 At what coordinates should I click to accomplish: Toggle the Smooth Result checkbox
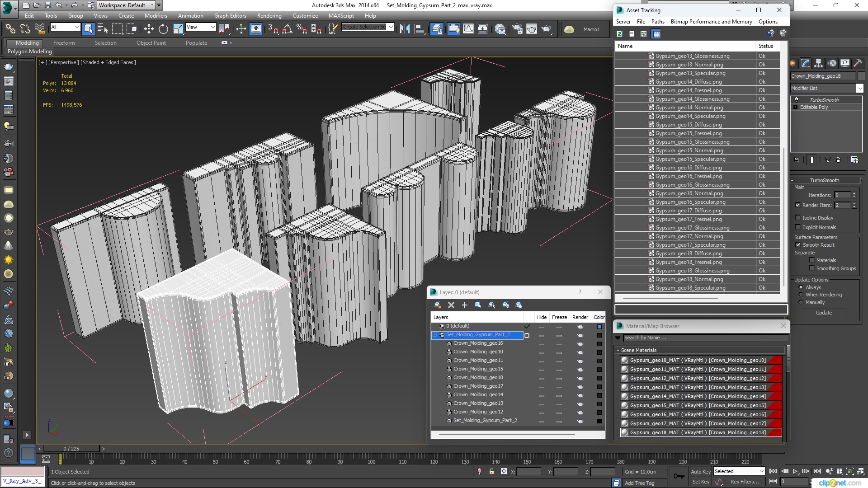pyautogui.click(x=798, y=245)
